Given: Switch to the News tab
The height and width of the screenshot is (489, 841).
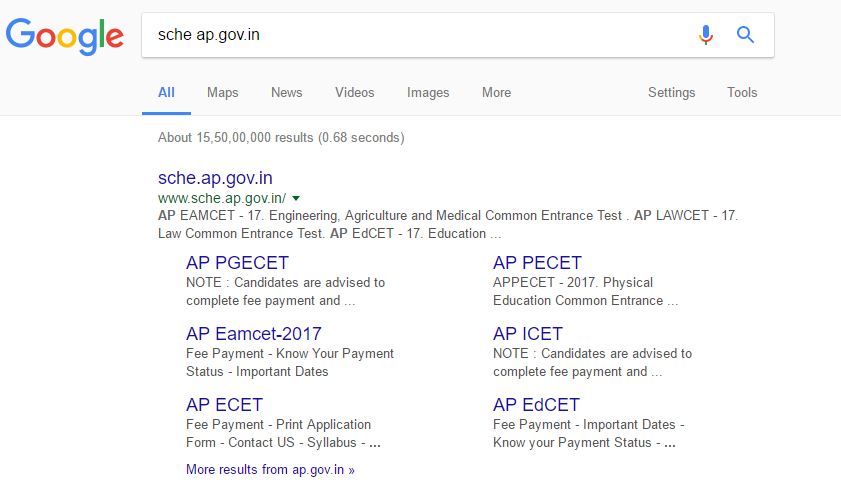Looking at the screenshot, I should coord(286,92).
